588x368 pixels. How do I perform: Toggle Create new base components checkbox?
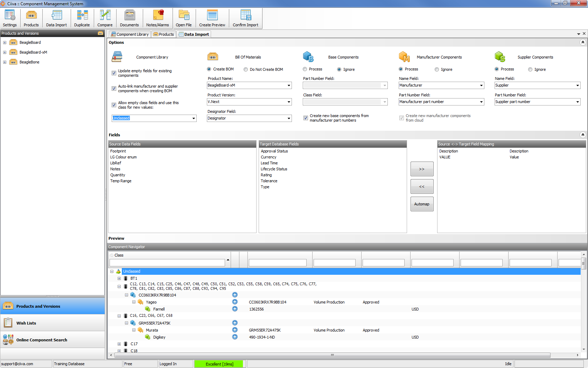tap(306, 118)
